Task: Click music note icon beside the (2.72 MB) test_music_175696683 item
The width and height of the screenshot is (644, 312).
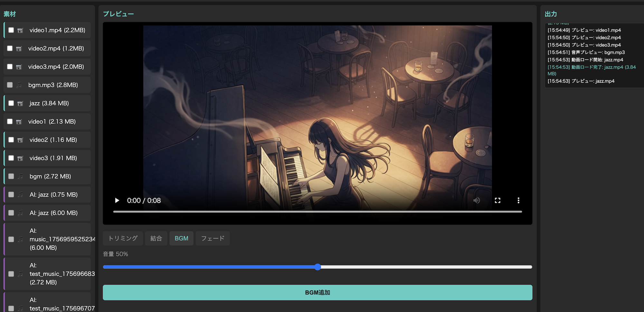Action: pos(20,274)
